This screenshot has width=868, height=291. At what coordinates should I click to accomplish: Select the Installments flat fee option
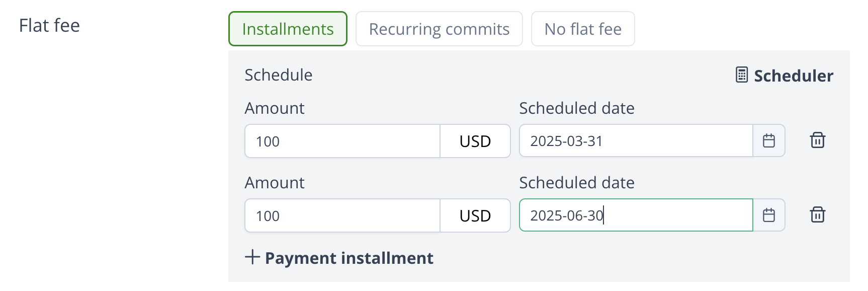[288, 29]
